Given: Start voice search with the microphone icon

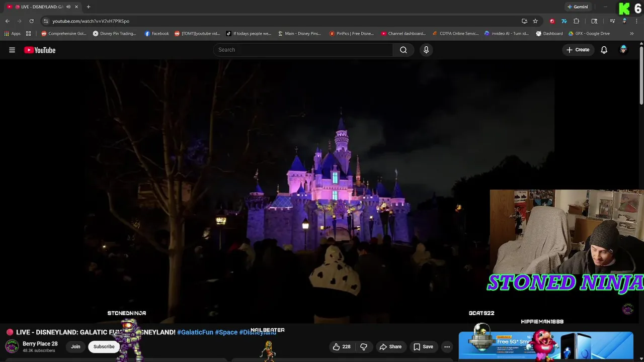Looking at the screenshot, I should (426, 50).
